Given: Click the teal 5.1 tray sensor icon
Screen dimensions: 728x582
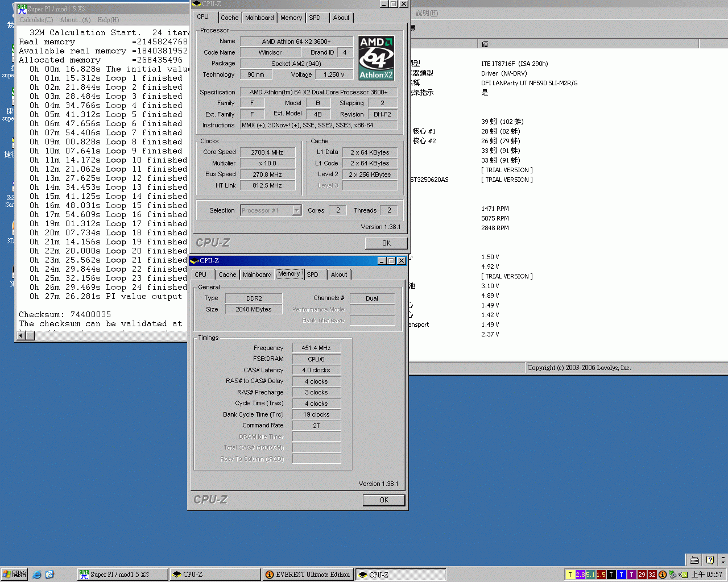Looking at the screenshot, I should click(x=590, y=575).
